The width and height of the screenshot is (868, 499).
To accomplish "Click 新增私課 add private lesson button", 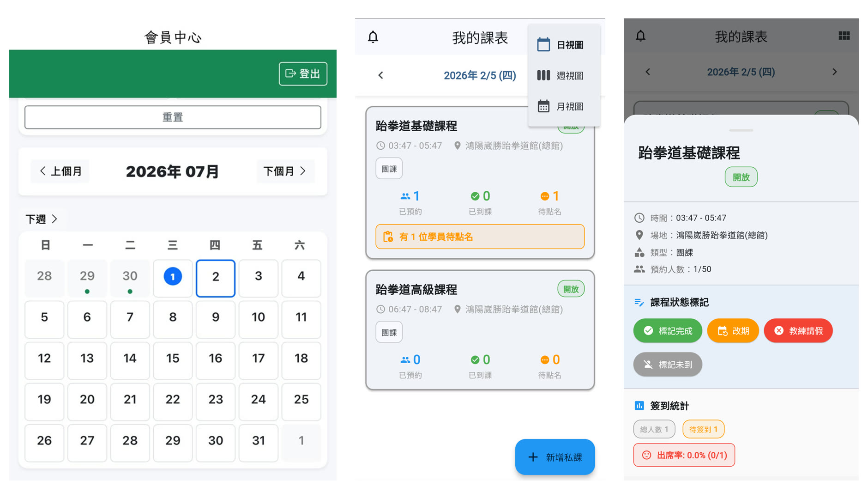I will click(x=555, y=457).
